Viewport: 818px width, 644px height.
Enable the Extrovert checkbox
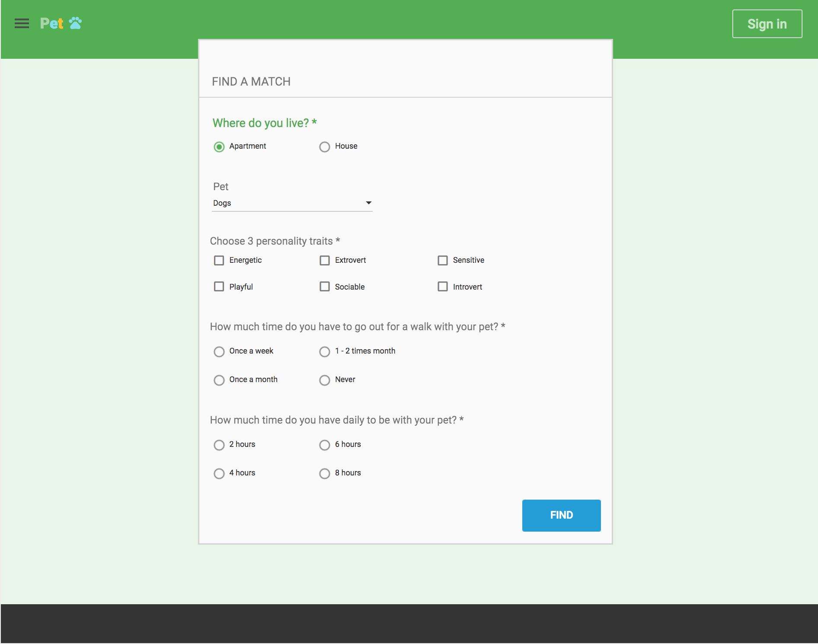325,261
